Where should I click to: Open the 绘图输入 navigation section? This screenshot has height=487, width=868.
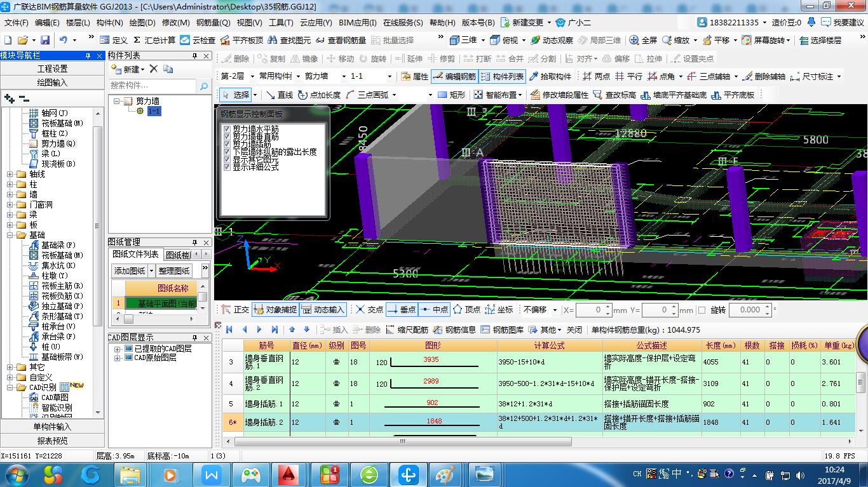pyautogui.click(x=51, y=83)
